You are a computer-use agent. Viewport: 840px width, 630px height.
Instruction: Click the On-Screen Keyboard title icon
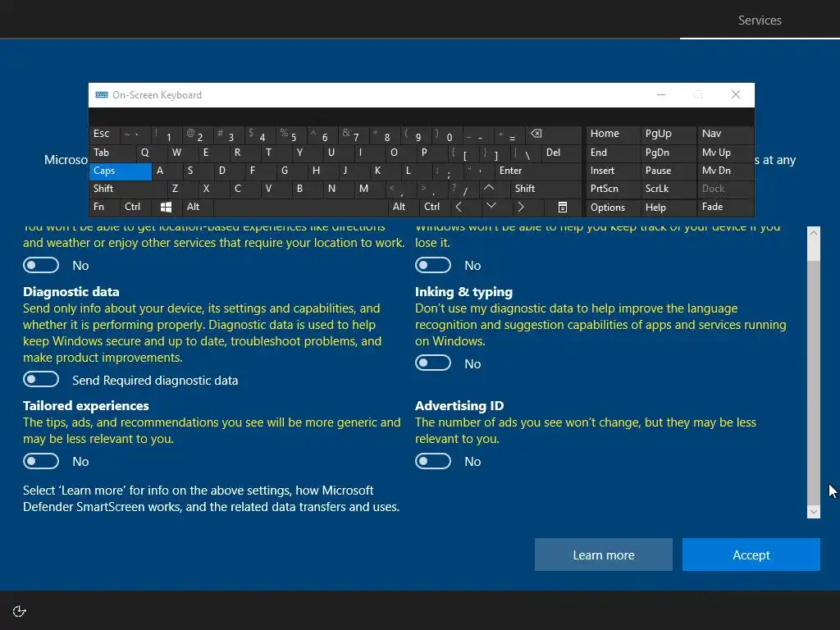coord(101,95)
